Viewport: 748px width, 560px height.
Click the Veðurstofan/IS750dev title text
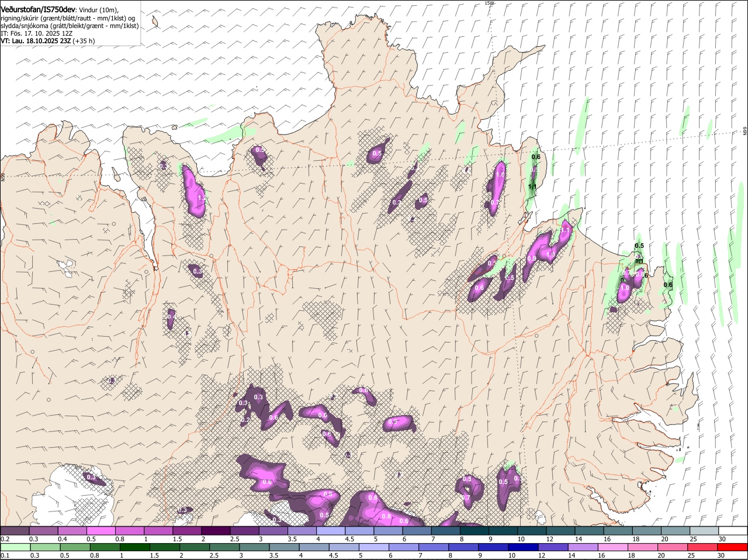(x=38, y=10)
